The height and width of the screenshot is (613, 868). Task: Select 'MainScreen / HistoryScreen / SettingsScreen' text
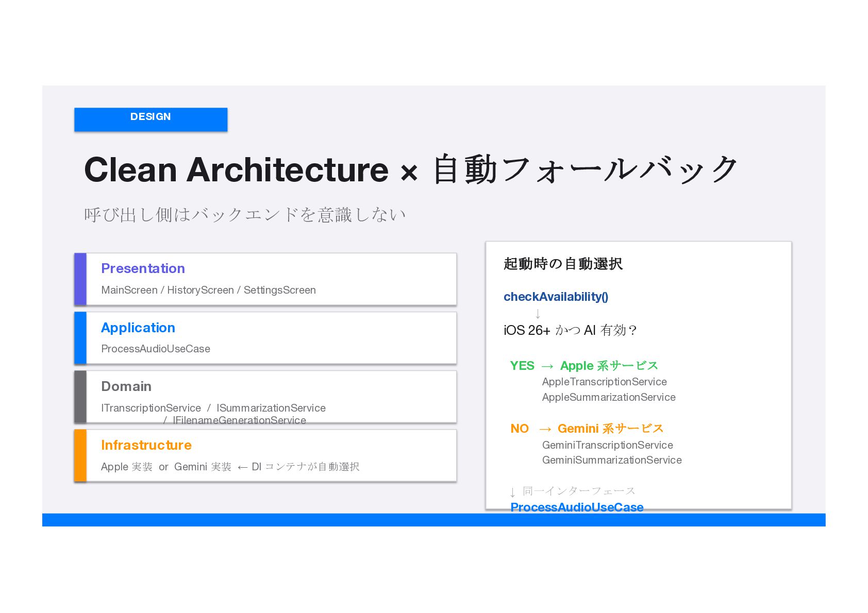coord(208,290)
